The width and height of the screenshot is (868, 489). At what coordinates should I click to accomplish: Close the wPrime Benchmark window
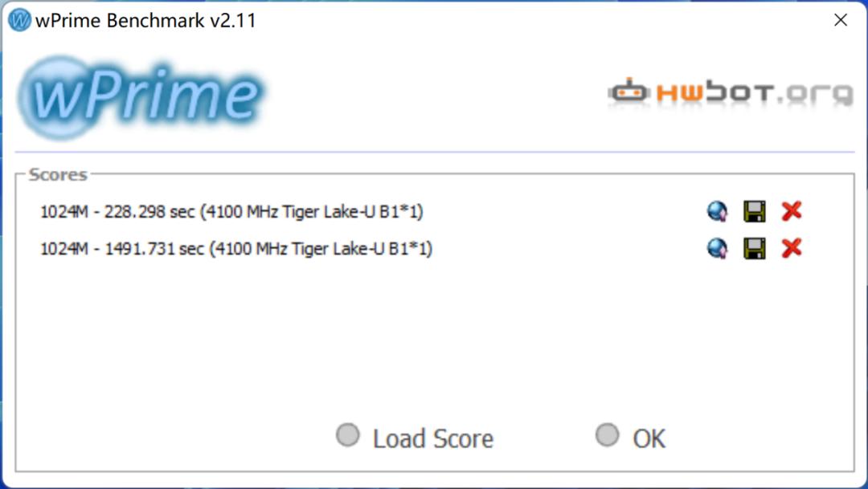tap(841, 20)
